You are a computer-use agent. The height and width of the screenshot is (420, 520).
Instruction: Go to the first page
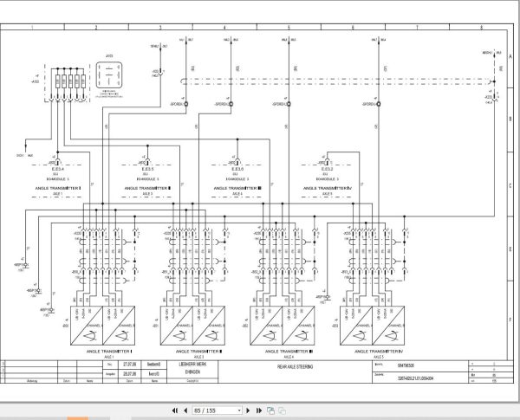[x=175, y=410]
